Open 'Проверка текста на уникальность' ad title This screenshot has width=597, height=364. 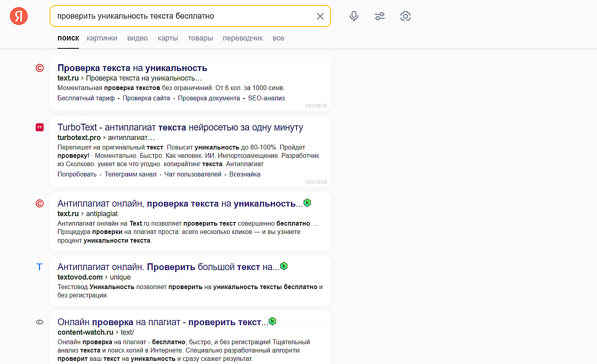(x=132, y=68)
